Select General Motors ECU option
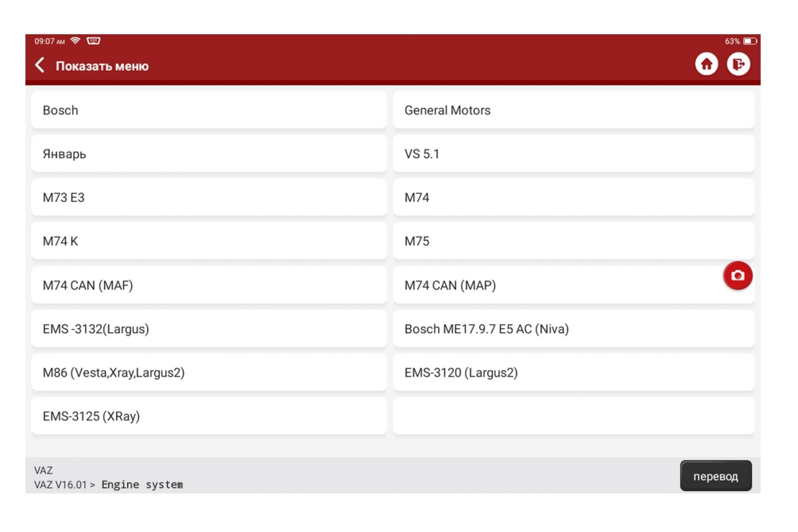Viewport: 798px width, 532px height. [x=574, y=110]
